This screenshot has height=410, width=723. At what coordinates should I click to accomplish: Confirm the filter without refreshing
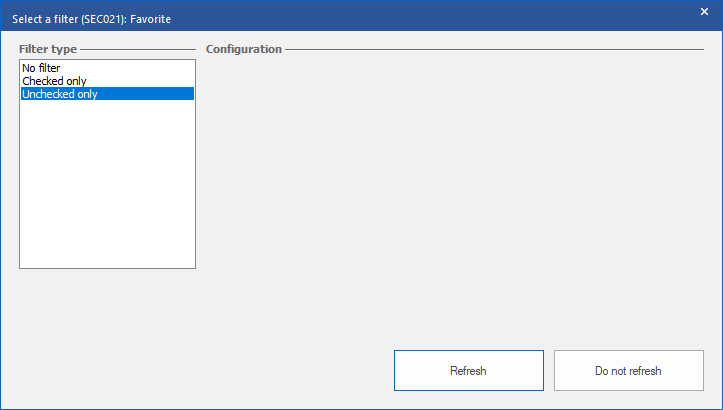[x=628, y=370]
